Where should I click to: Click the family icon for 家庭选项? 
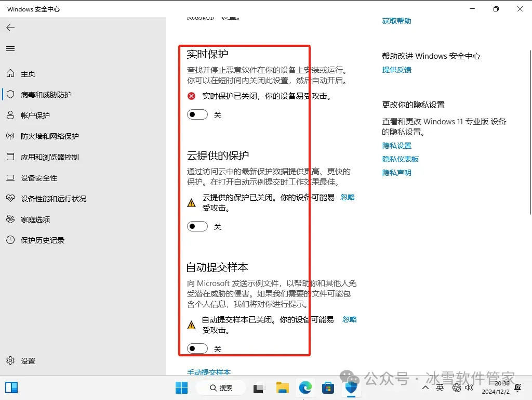point(10,220)
